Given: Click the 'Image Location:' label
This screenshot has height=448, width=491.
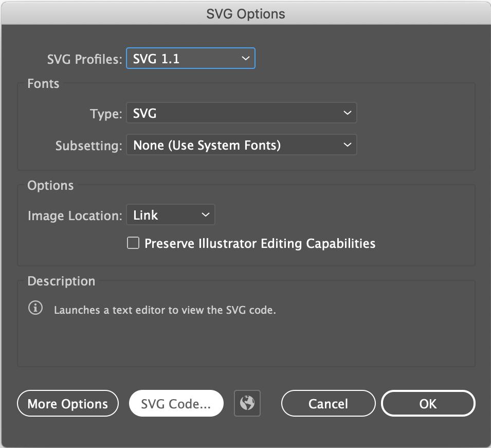Looking at the screenshot, I should click(x=75, y=216).
